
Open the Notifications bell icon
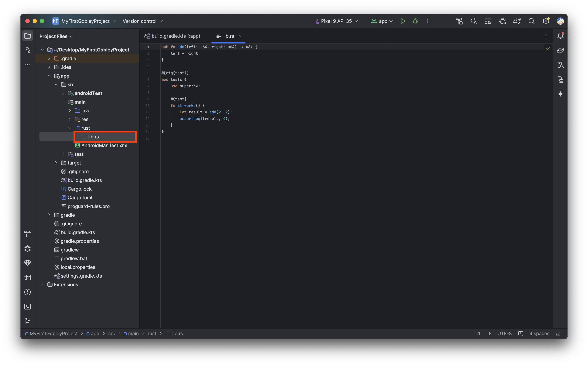pyautogui.click(x=560, y=36)
